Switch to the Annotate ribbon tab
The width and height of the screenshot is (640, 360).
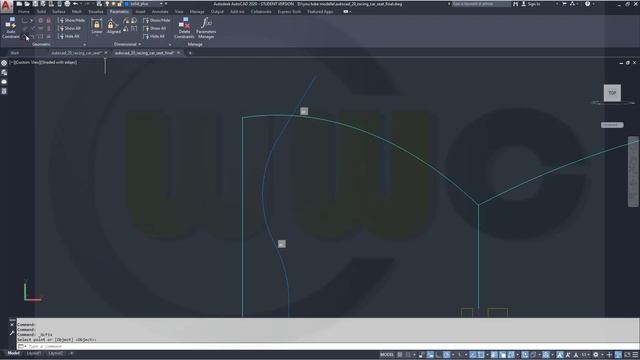[160, 12]
